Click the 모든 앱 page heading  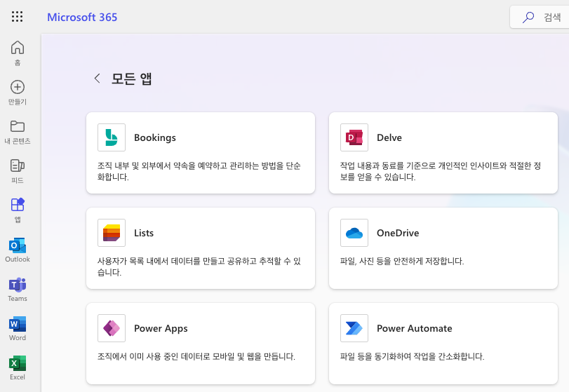click(x=131, y=79)
